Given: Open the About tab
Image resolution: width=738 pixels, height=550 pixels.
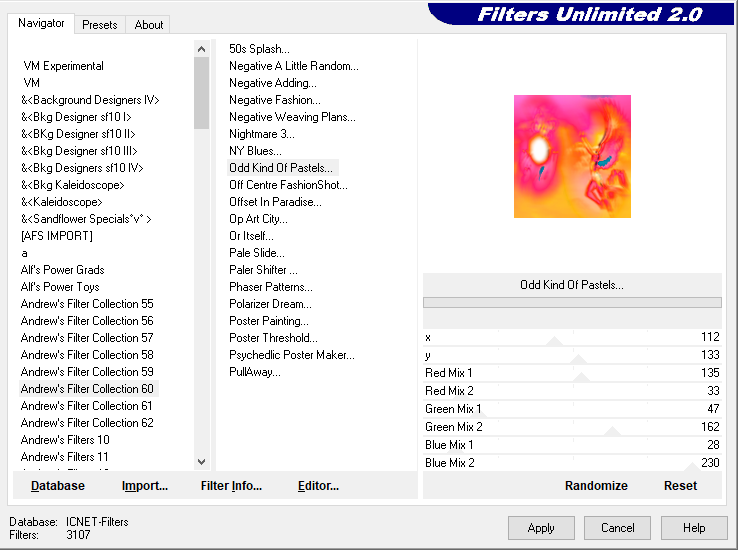Looking at the screenshot, I should 149,25.
